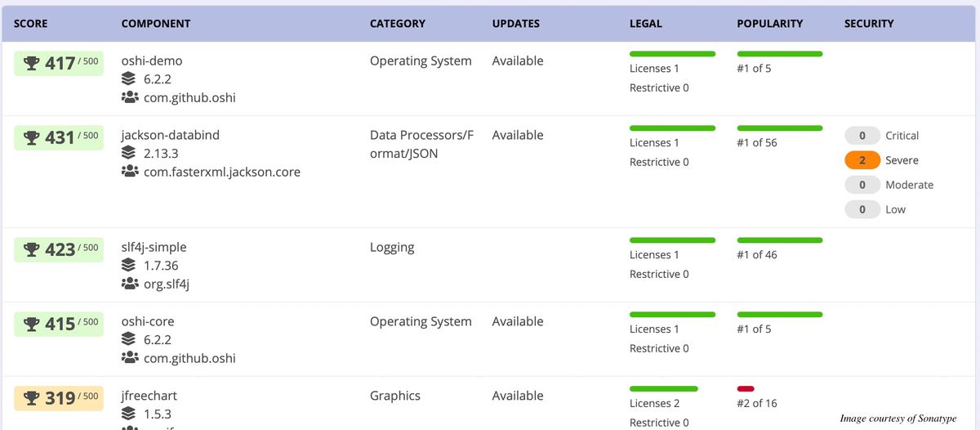The height and width of the screenshot is (430, 980).
Task: Click the CATEGORY column header
Action: 398,24
